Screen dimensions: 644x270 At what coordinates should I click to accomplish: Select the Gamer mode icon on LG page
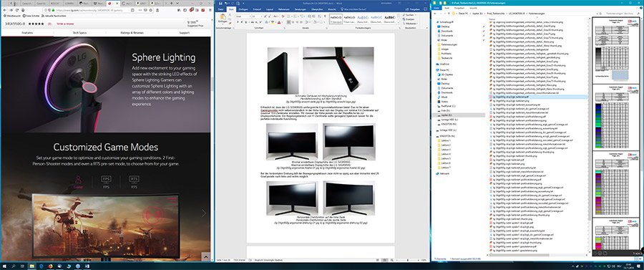click(x=77, y=180)
